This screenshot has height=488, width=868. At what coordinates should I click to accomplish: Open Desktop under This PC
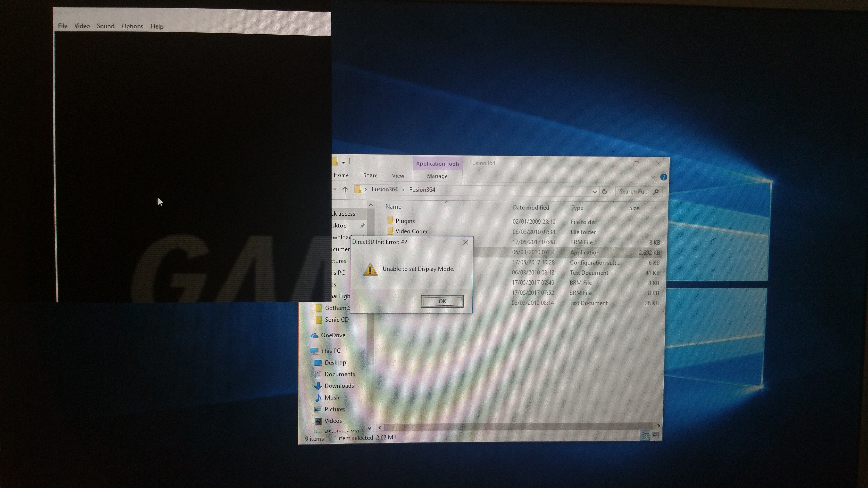pyautogui.click(x=335, y=362)
